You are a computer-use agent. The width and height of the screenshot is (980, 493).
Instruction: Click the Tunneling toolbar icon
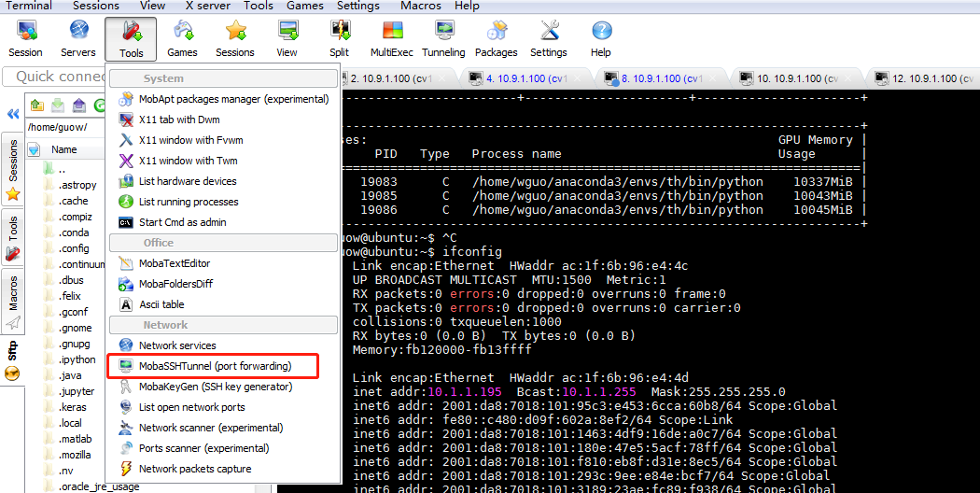[x=443, y=38]
